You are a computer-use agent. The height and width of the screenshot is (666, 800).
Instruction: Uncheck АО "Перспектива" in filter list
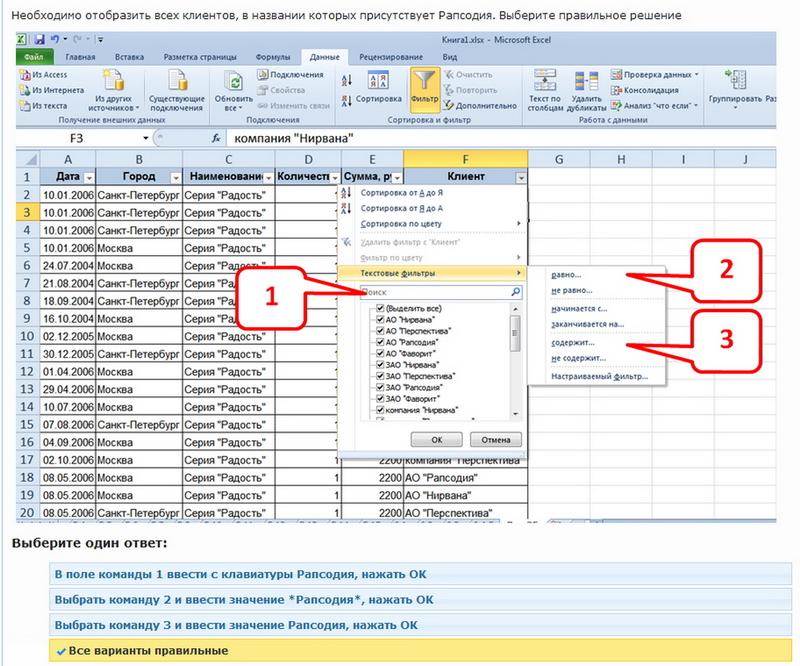click(380, 331)
